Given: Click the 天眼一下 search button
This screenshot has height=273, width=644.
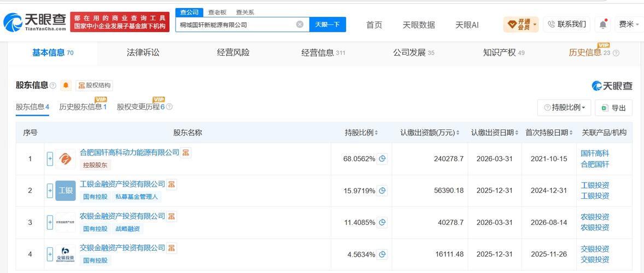Looking at the screenshot, I should 327,25.
